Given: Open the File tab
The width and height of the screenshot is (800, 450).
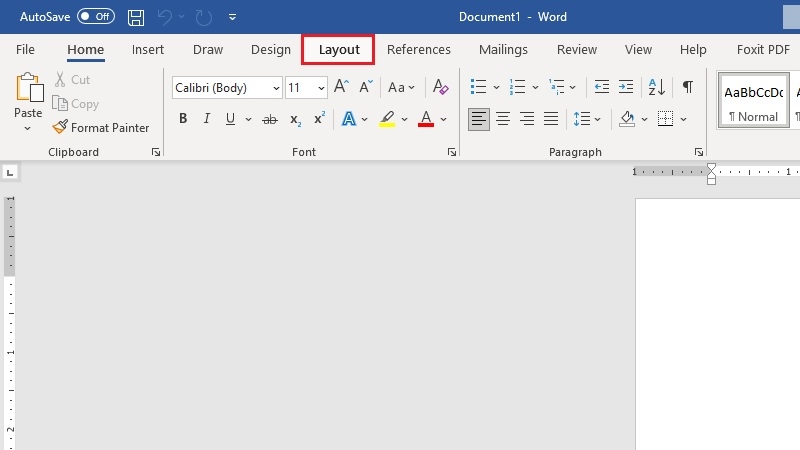Looking at the screenshot, I should click(x=25, y=49).
